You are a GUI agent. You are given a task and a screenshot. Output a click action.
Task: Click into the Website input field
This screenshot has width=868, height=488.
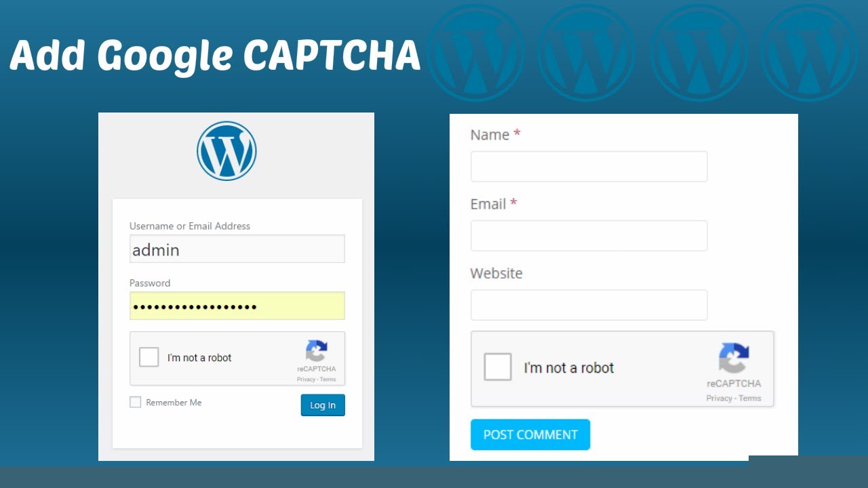coord(589,305)
